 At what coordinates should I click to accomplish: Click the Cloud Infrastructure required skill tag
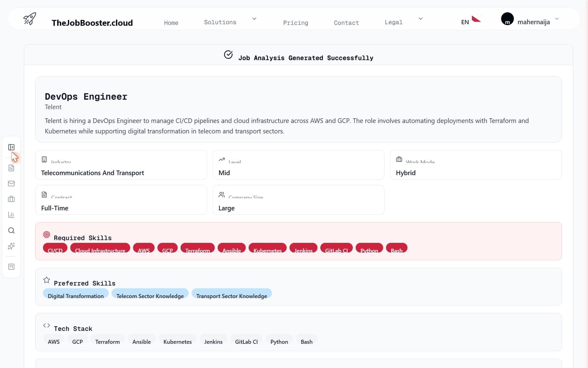click(x=100, y=248)
